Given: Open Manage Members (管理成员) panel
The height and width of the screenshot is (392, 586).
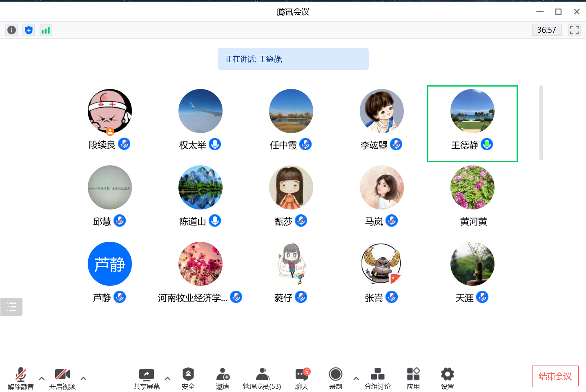Looking at the screenshot, I should (262, 379).
